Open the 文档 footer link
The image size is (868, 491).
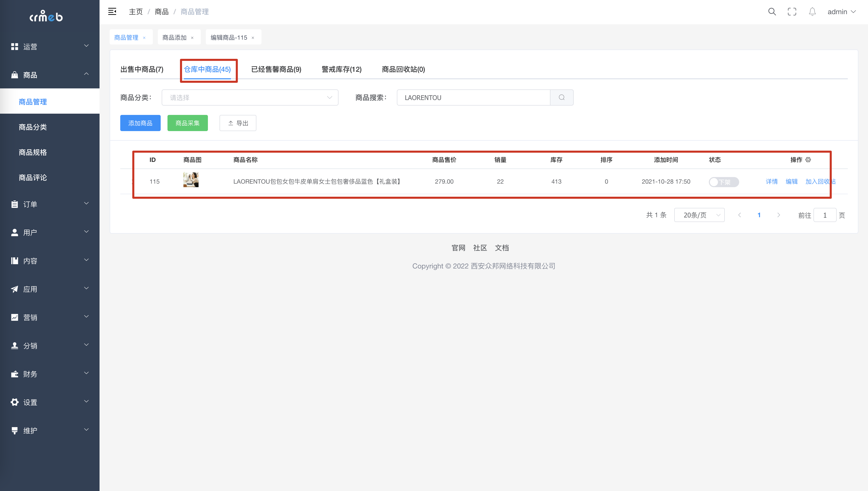tap(502, 248)
